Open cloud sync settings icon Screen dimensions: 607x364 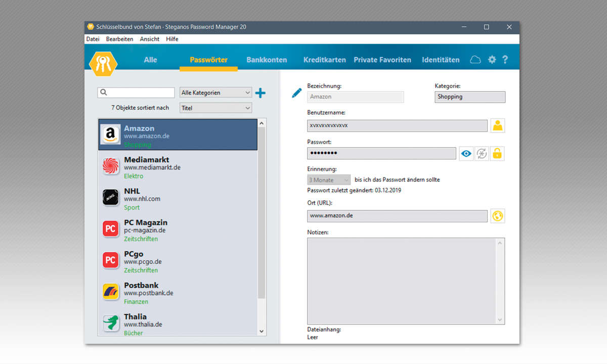coord(475,60)
